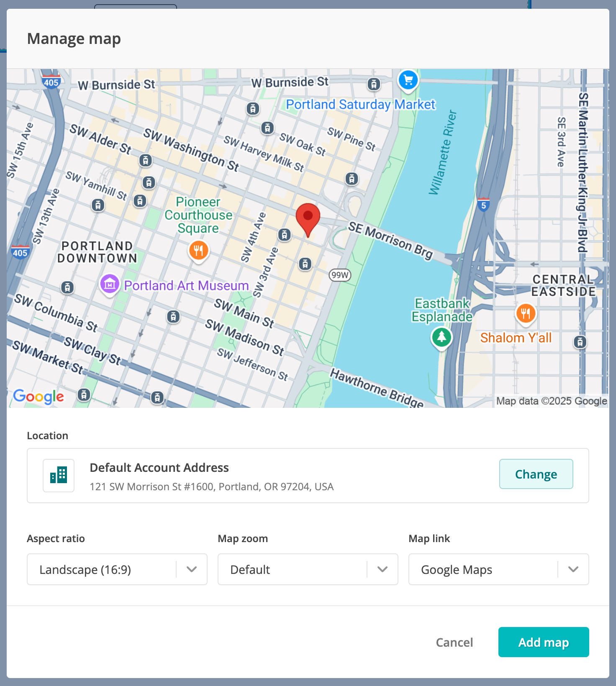
Task: Click the Portland Art Museum text label
Action: coord(186,286)
